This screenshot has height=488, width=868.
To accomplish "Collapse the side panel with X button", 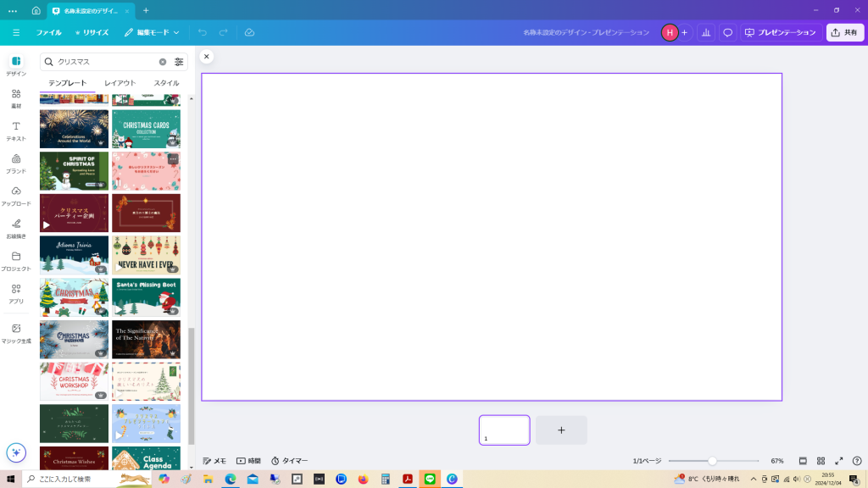I will click(207, 57).
